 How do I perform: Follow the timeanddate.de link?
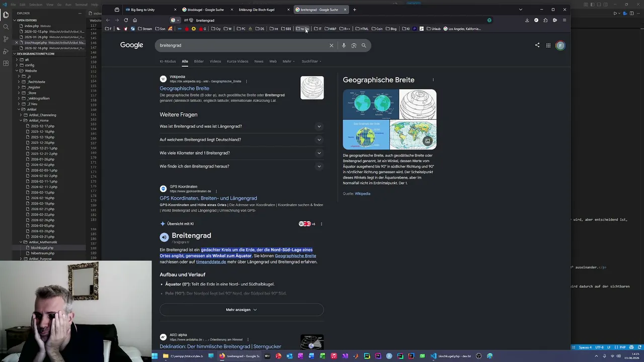(x=211, y=262)
